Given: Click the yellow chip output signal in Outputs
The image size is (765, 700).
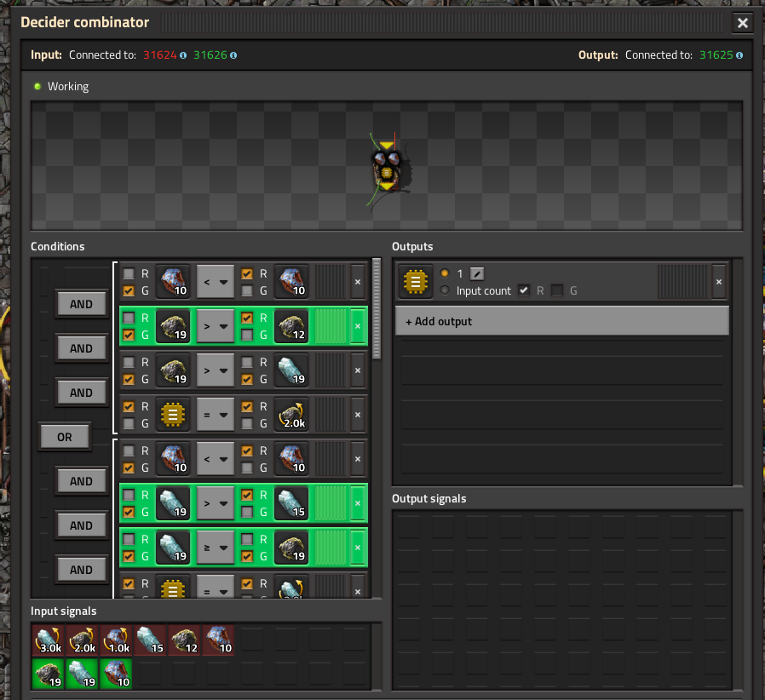Looking at the screenshot, I should coord(415,282).
